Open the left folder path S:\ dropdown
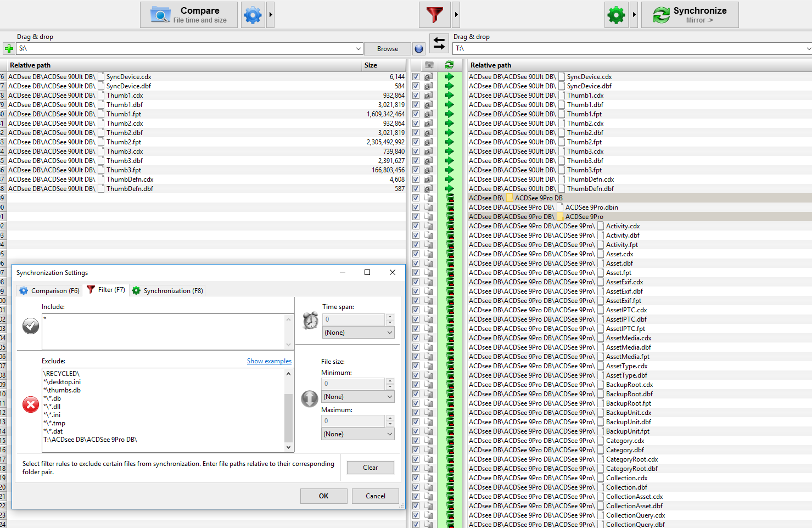 click(359, 49)
